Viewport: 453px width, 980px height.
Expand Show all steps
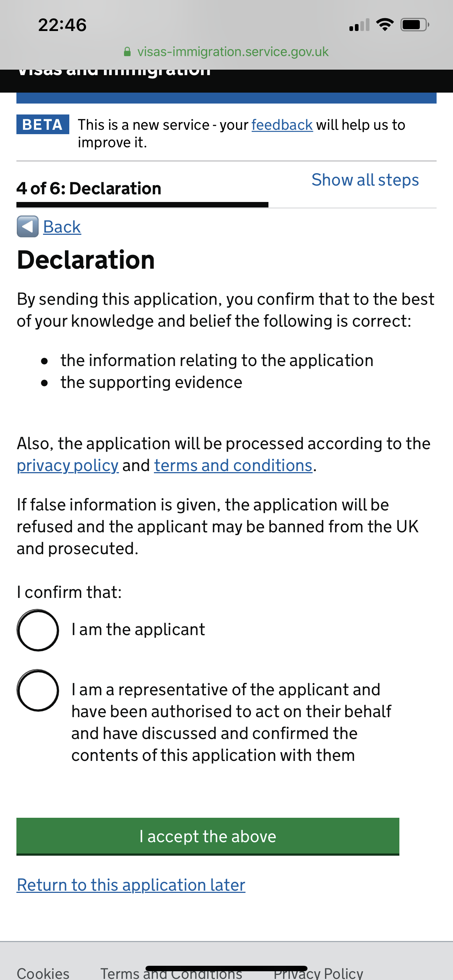(x=365, y=180)
